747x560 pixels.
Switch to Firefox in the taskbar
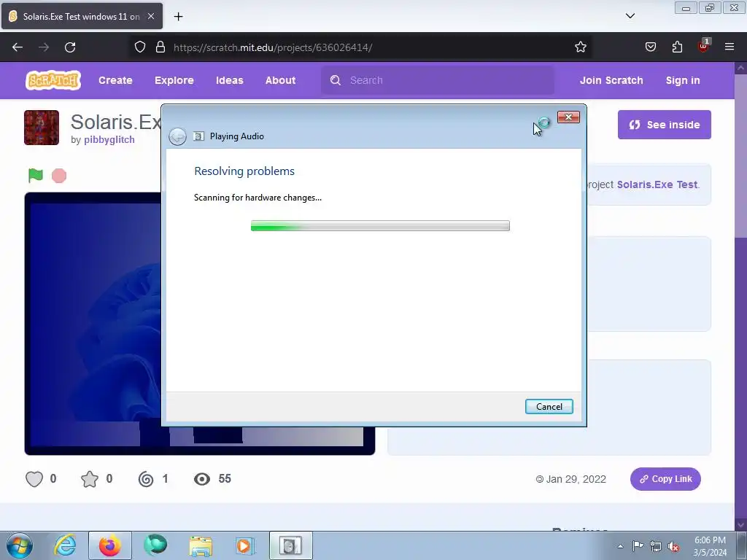tap(110, 545)
